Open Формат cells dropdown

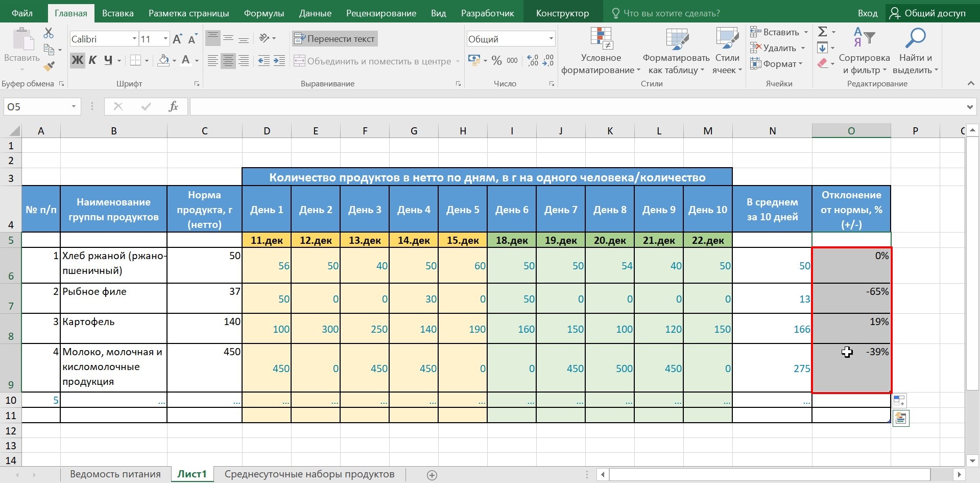pos(776,64)
